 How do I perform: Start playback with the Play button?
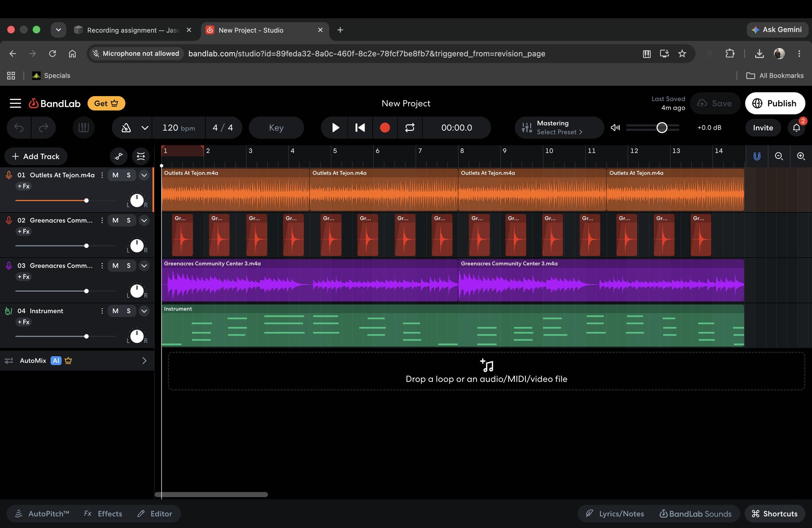[335, 128]
